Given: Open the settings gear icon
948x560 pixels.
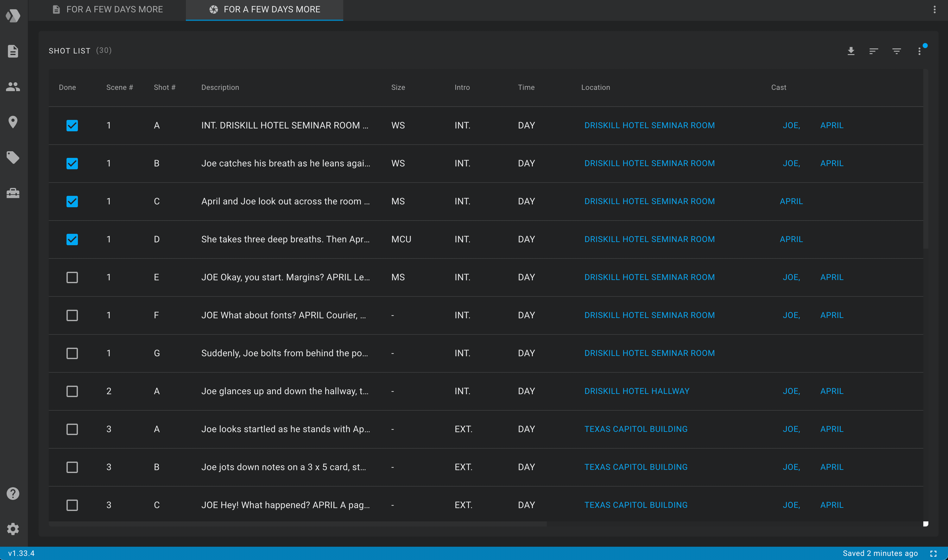Looking at the screenshot, I should (13, 529).
